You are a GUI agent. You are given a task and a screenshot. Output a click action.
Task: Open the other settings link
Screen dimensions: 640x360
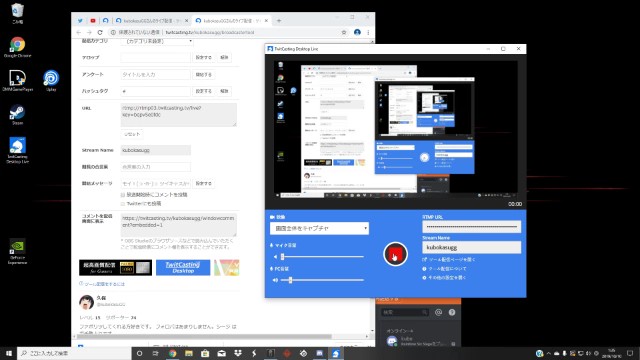click(x=444, y=278)
